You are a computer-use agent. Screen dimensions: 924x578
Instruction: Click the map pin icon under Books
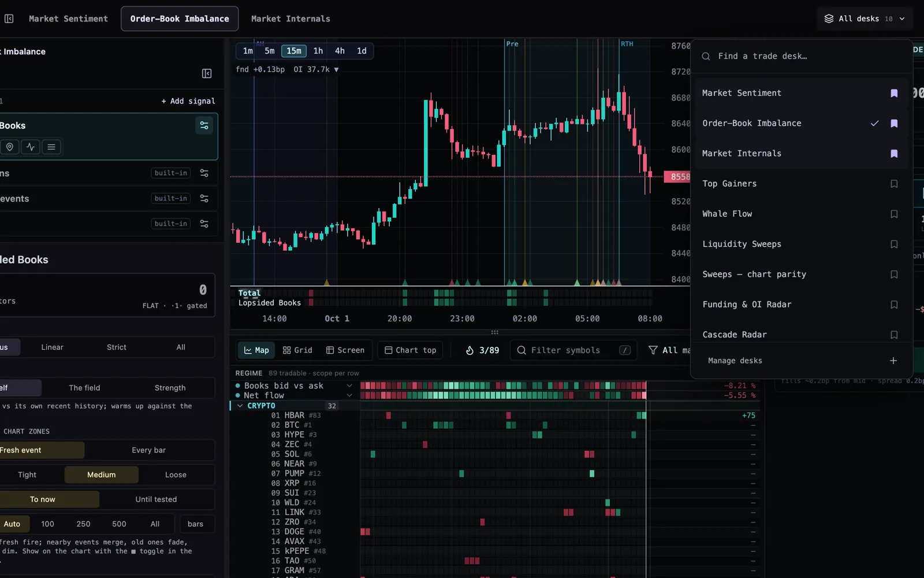point(10,147)
